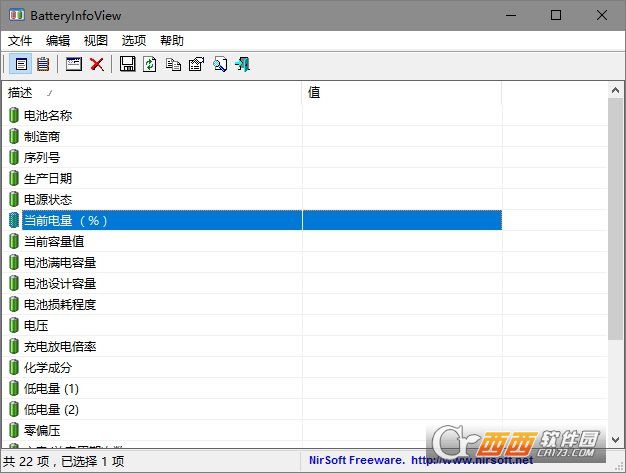Click battery icon beside 电池满电容量
Screen dimensions: 626x473
tap(14, 262)
